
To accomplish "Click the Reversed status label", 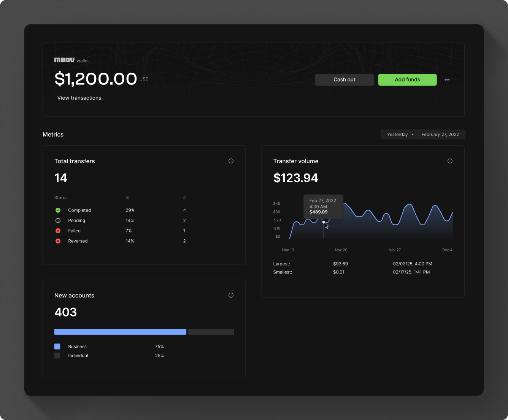I will [x=78, y=241].
